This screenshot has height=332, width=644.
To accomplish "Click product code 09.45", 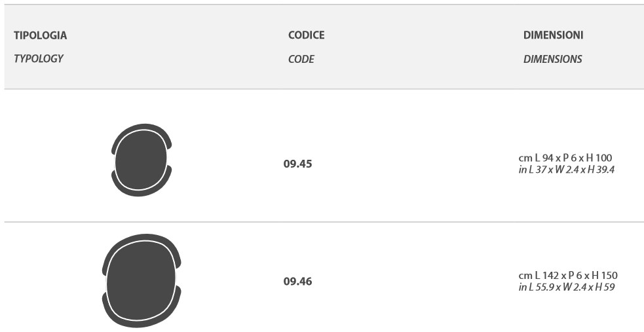I will pyautogui.click(x=297, y=164).
